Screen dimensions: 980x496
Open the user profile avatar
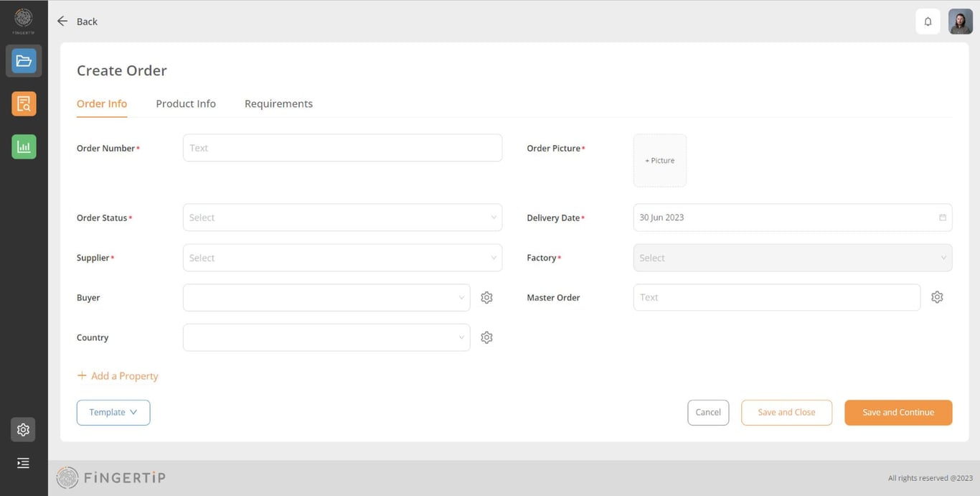coord(961,22)
